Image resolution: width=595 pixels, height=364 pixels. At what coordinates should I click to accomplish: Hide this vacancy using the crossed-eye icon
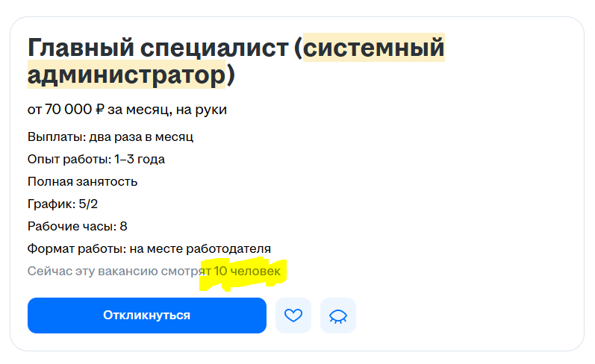[x=338, y=316]
